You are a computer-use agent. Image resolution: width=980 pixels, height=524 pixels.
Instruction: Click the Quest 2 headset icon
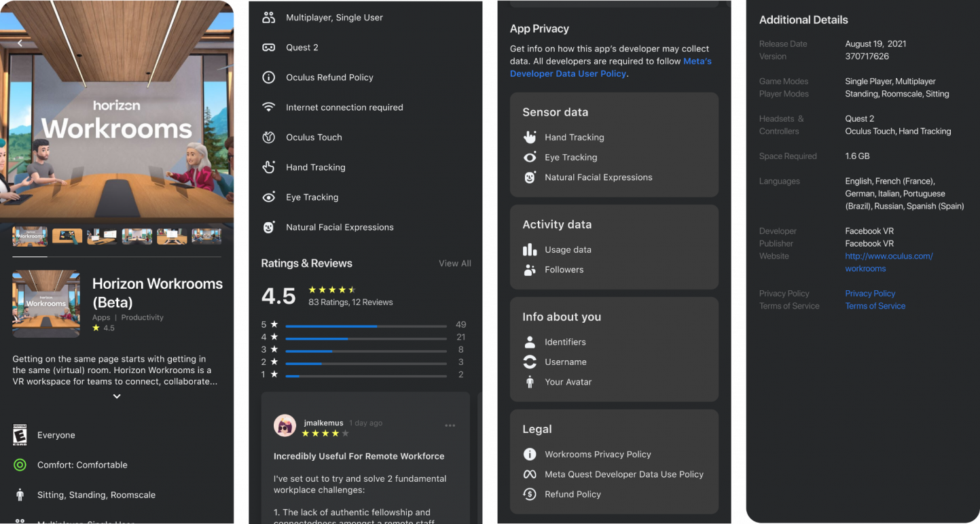[269, 48]
